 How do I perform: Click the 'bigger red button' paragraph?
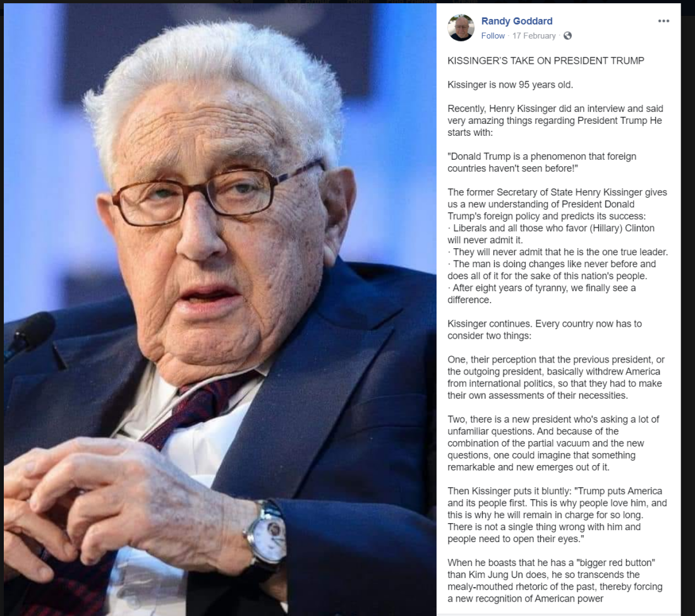point(555,581)
